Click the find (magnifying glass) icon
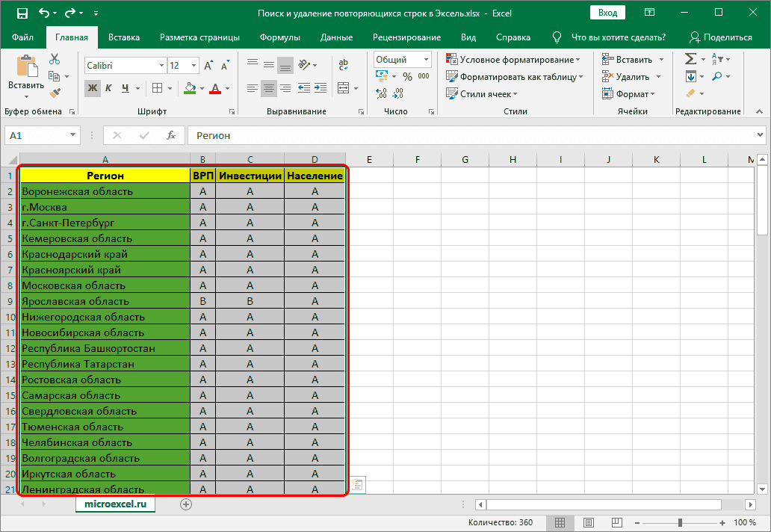Viewport: 771px width, 532px height. pyautogui.click(x=716, y=75)
